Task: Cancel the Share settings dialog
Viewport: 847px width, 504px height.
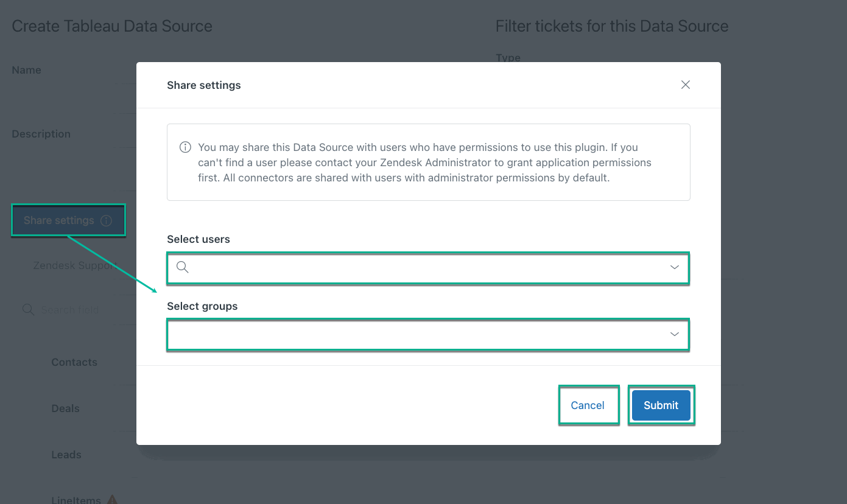Action: tap(588, 405)
